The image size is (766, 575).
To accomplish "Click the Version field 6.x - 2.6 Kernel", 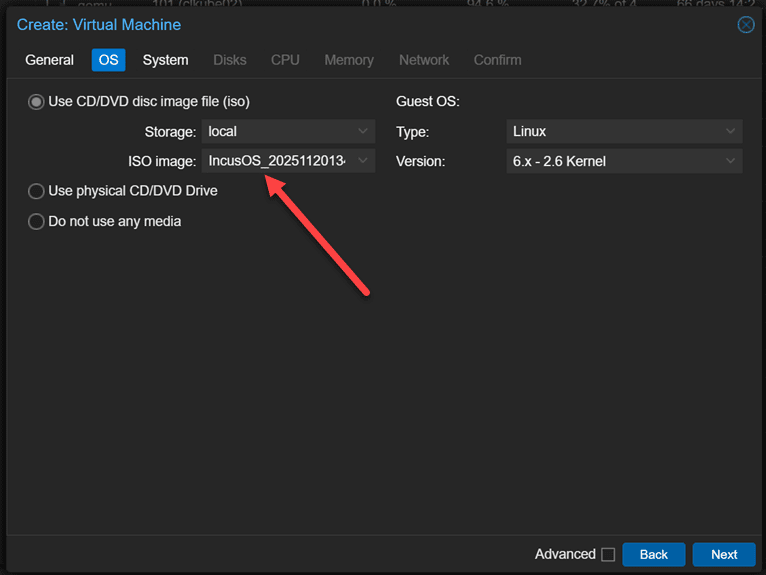I will [624, 161].
